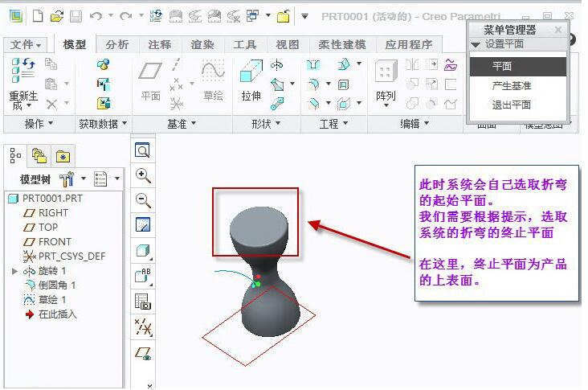This screenshot has height=390, width=588.
Task: Switch to the 注释 tab
Action: coord(160,45)
